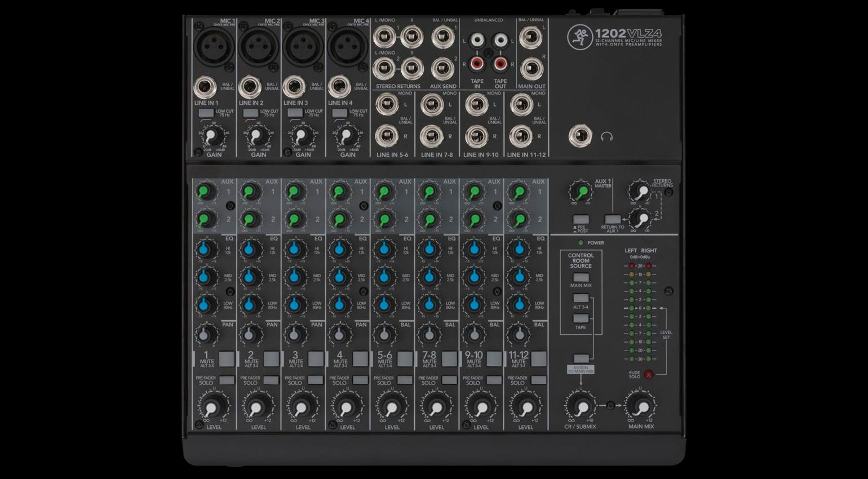Image resolution: width=868 pixels, height=479 pixels.
Task: Click the CR / Submix level knob
Action: pos(581,406)
